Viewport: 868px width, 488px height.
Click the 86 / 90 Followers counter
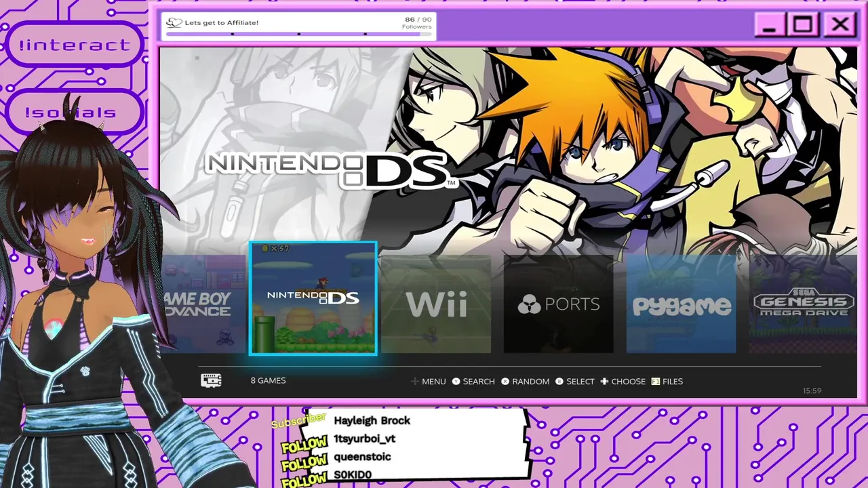click(x=417, y=22)
